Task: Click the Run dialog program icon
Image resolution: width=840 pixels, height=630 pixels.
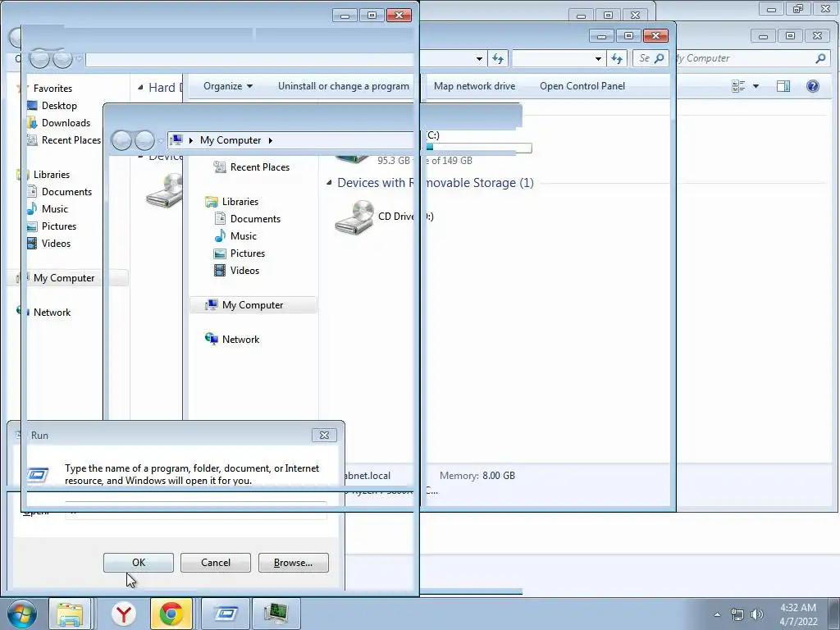Action: click(38, 475)
